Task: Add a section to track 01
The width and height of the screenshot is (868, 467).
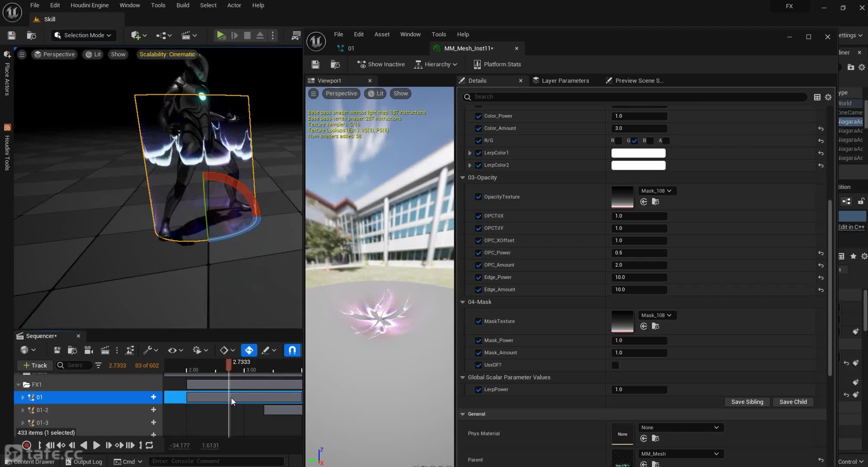Action: pos(153,397)
